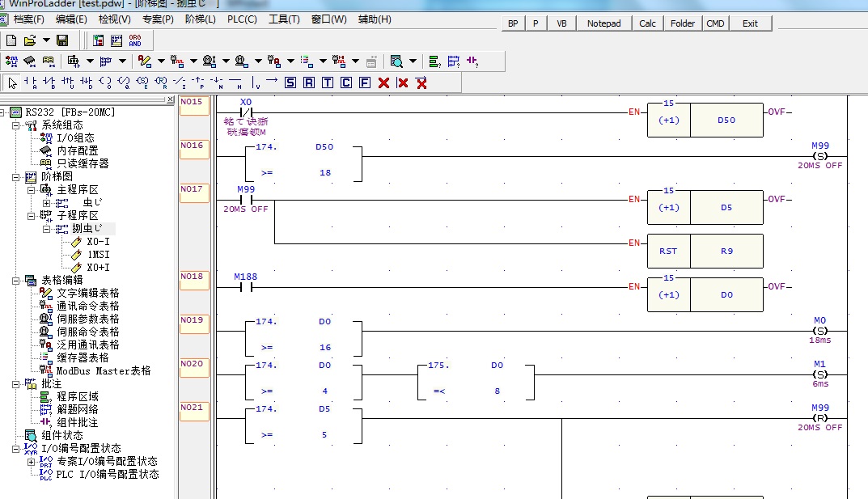Select ModBus Master表格 in the tree
868x499 pixels.
103,371
